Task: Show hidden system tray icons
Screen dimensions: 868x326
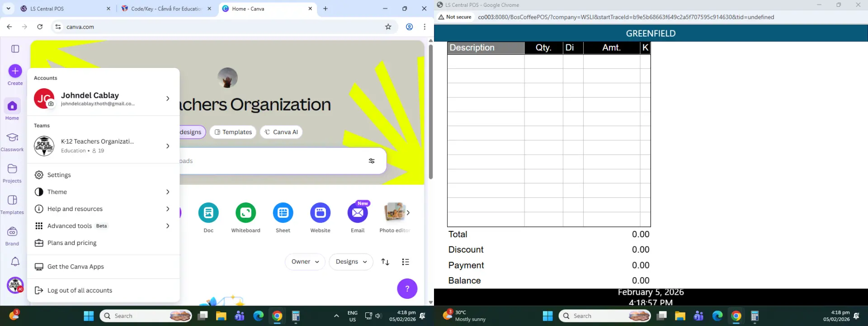Action: (x=336, y=316)
